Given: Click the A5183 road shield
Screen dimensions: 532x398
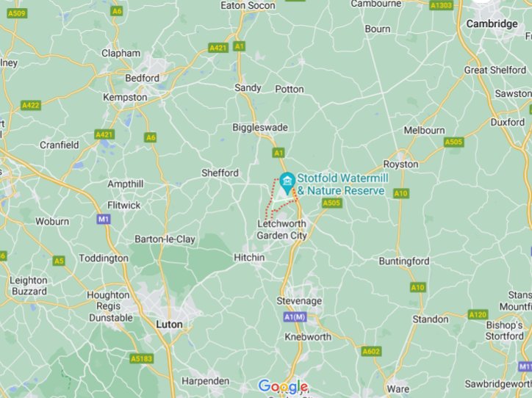Looking at the screenshot, I should coord(142,358).
